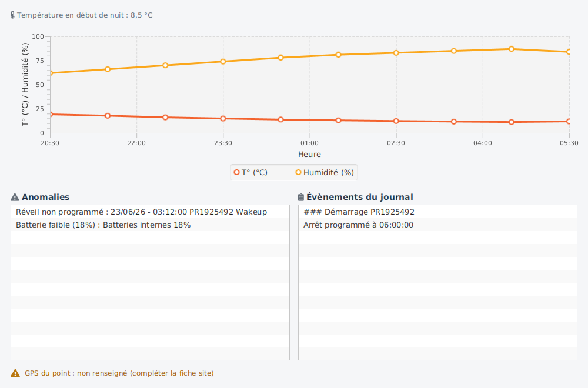Image resolution: width=588 pixels, height=388 pixels.
Task: Click the clipboard icon next to Évènements du journal
Action: (300, 197)
